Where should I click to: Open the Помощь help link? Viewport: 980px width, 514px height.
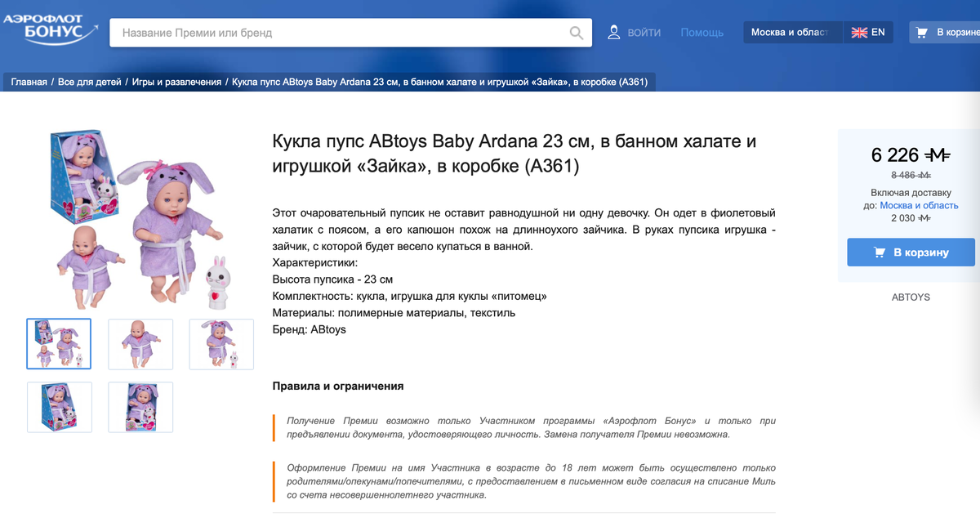pyautogui.click(x=702, y=32)
